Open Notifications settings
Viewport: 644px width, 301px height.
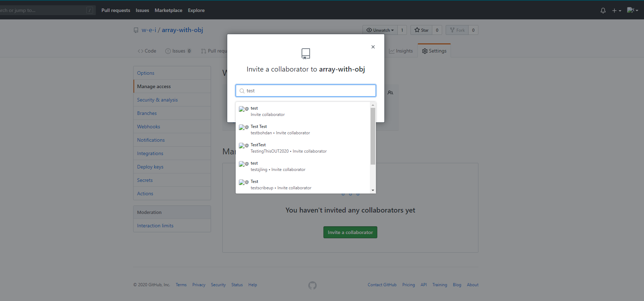[x=172, y=140]
